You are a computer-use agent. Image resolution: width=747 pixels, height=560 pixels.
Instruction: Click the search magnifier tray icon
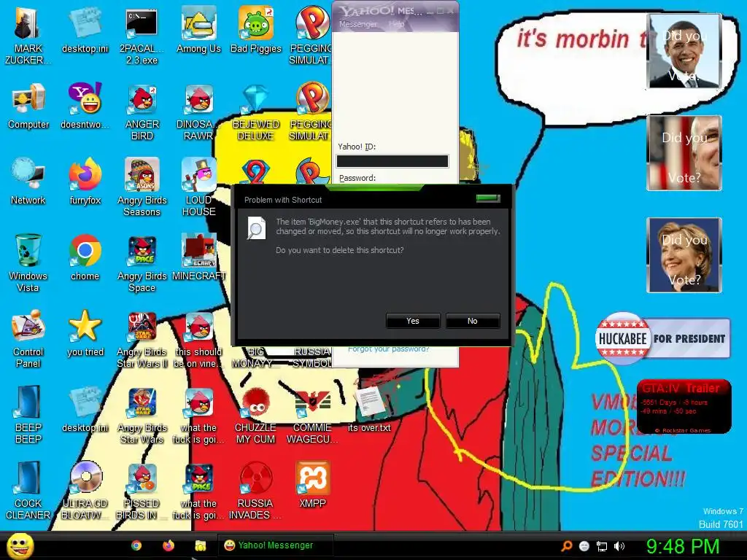tap(566, 546)
